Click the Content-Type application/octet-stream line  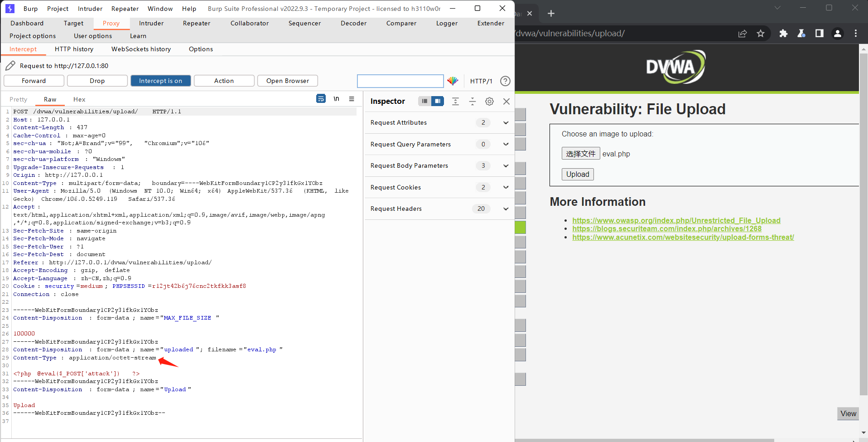click(x=85, y=358)
